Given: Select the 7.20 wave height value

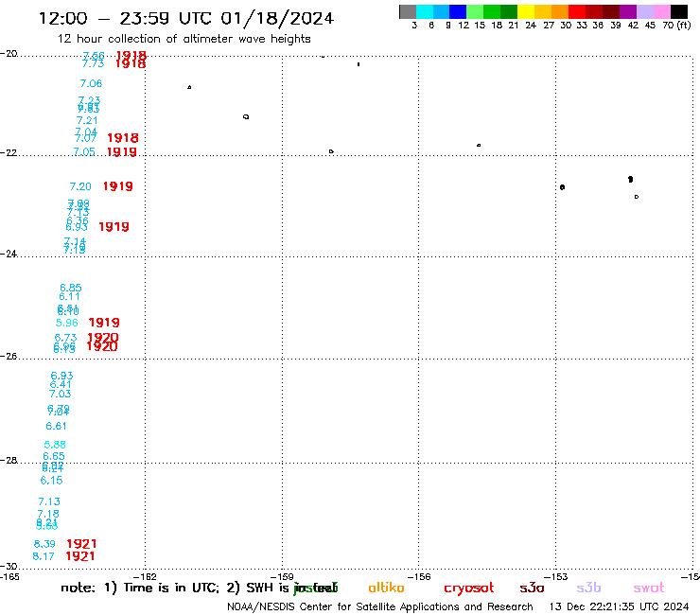Looking at the screenshot, I should 80,186.
